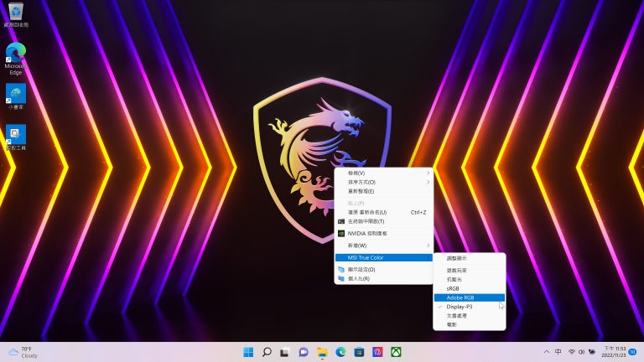Open the Chat app on the taskbar
Viewport: 644px width, 362px height.
[304, 352]
